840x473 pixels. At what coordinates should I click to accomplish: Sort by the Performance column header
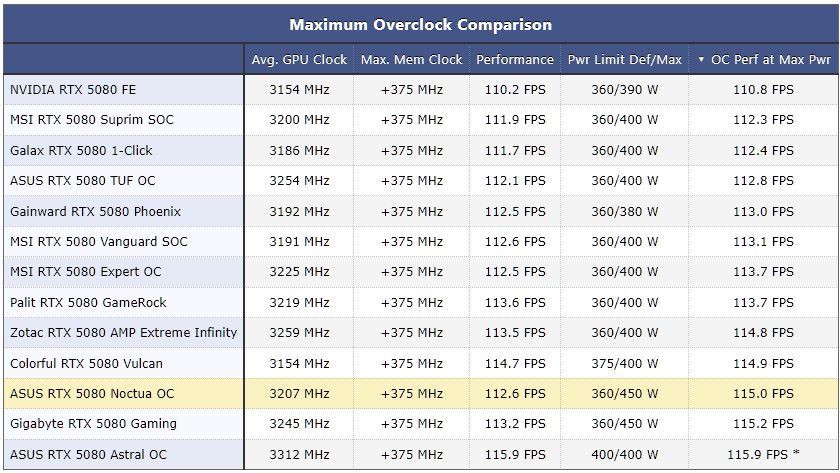[x=515, y=59]
